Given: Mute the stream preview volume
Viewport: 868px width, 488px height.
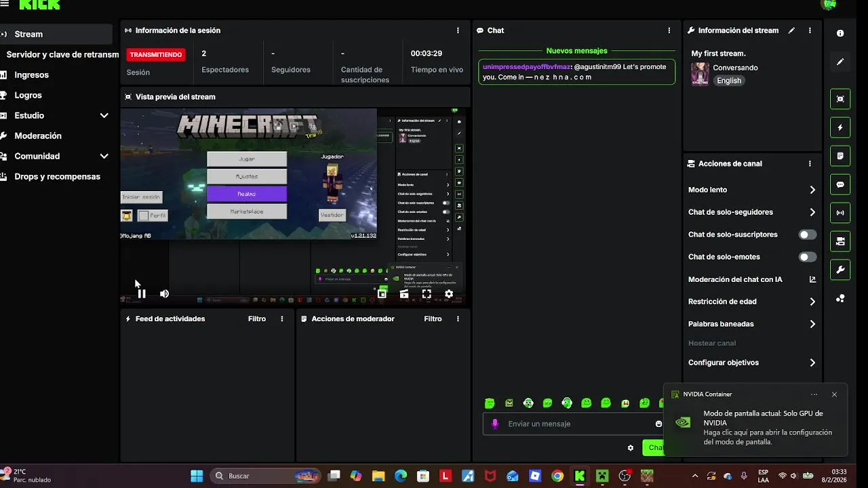Looking at the screenshot, I should 164,293.
